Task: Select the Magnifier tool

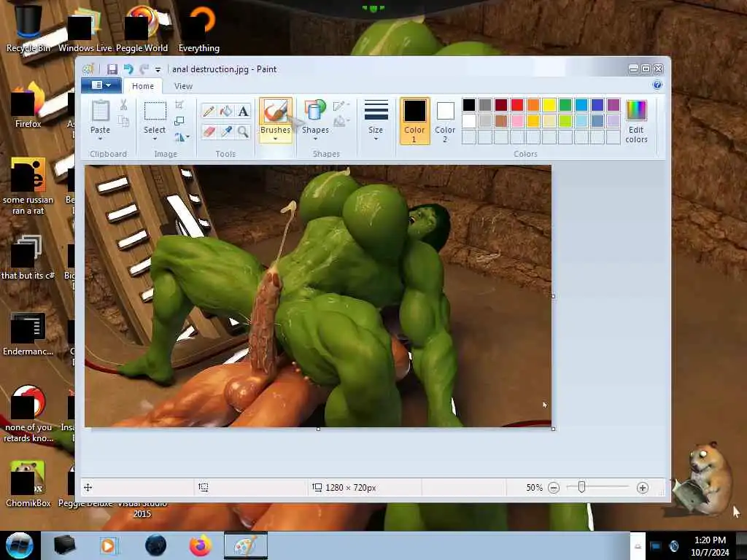Action: click(244, 131)
